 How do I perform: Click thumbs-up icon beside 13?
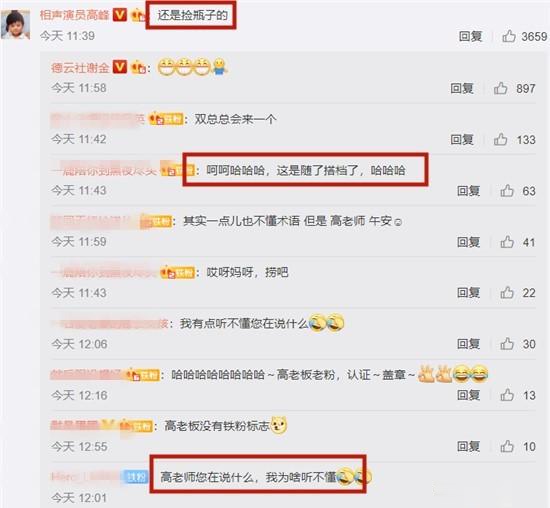click(x=507, y=395)
